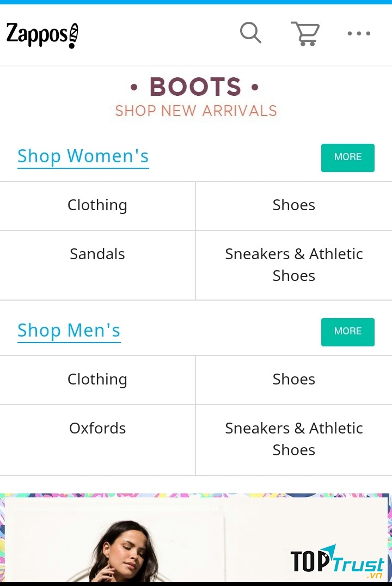
Task: Select Clothing under Shop Women's
Action: click(x=97, y=205)
